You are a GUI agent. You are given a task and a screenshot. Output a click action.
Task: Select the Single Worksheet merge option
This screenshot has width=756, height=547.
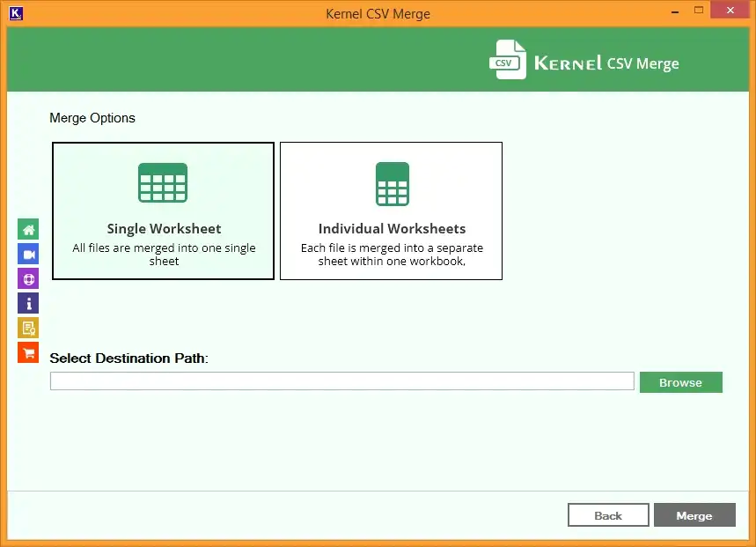[x=163, y=211]
